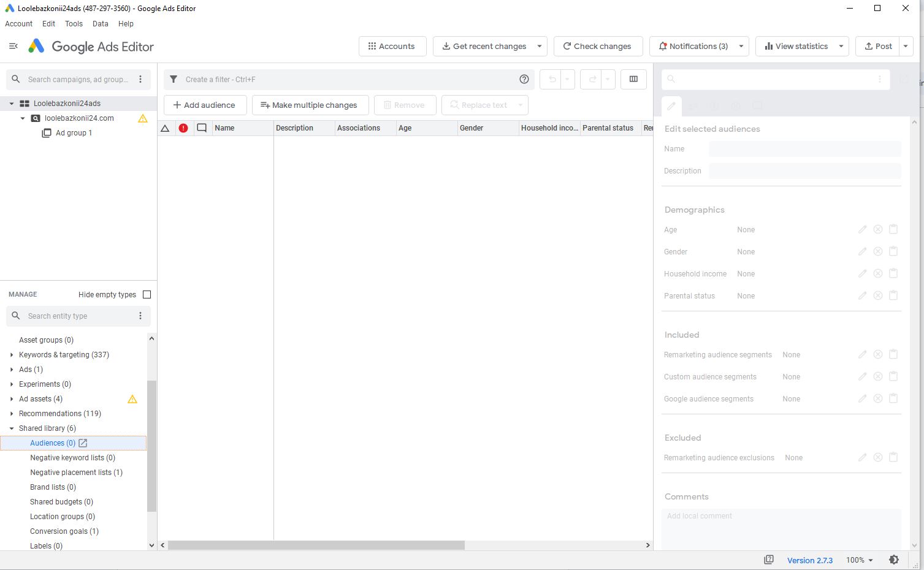This screenshot has height=570, width=924.
Task: Collapse the Loolebazkonii24ads account tree node
Action: click(11, 104)
